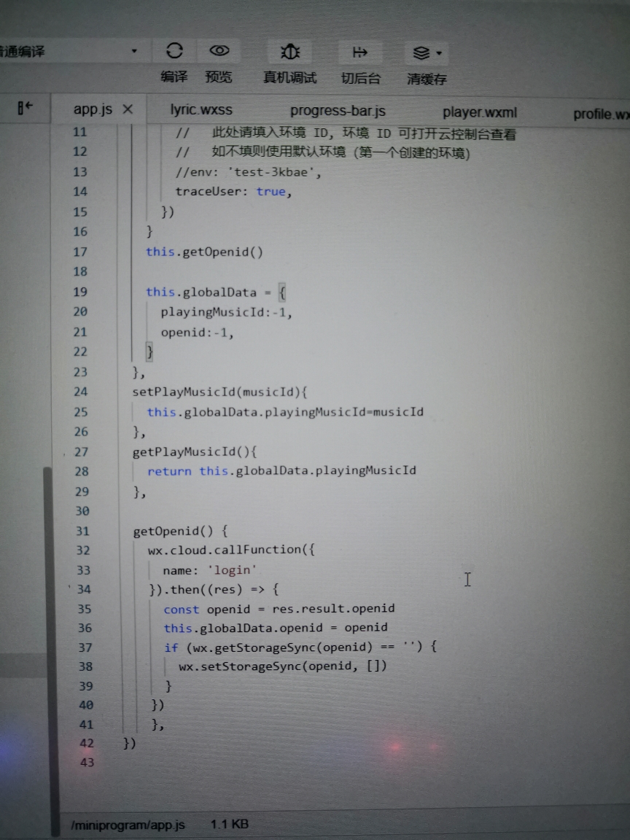Click the const openid declaration line
The height and width of the screenshot is (840, 630).
[279, 609]
